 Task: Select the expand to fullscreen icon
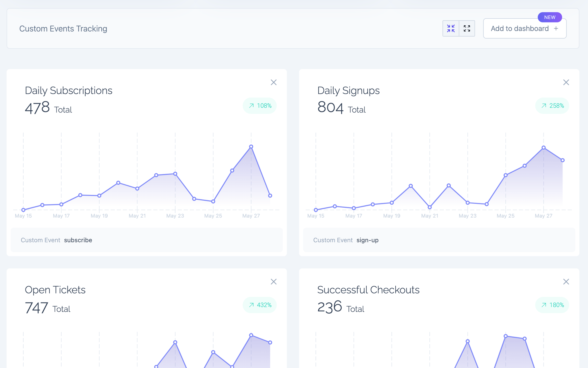[467, 28]
